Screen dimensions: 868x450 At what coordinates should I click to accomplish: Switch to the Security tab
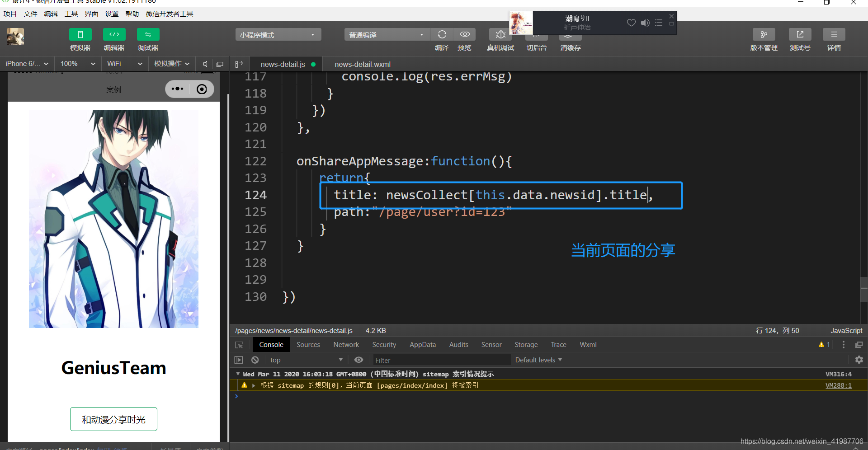click(384, 345)
